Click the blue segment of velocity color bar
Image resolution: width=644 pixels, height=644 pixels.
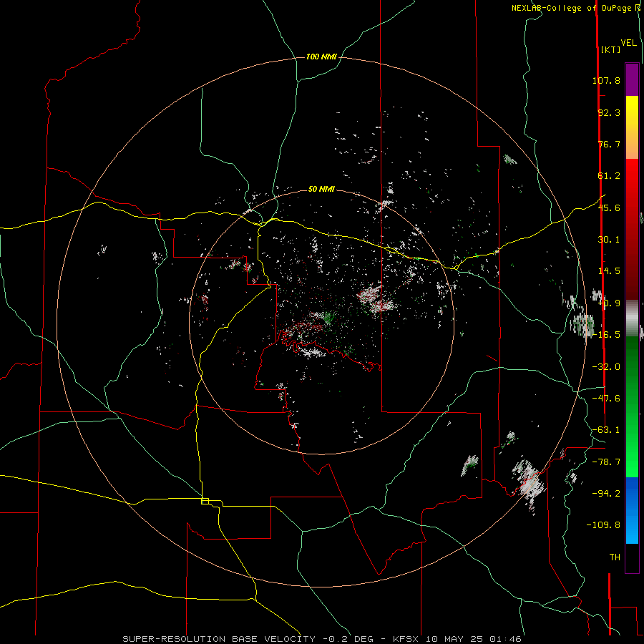coord(632,510)
